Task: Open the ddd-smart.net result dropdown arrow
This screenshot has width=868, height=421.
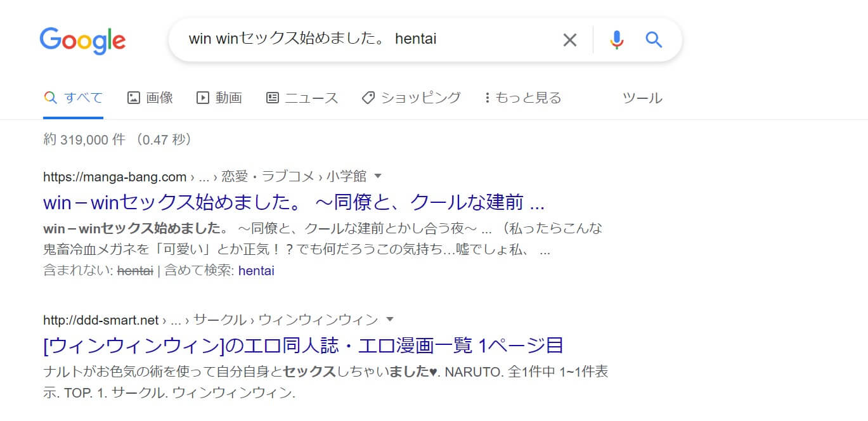Action: (x=390, y=319)
